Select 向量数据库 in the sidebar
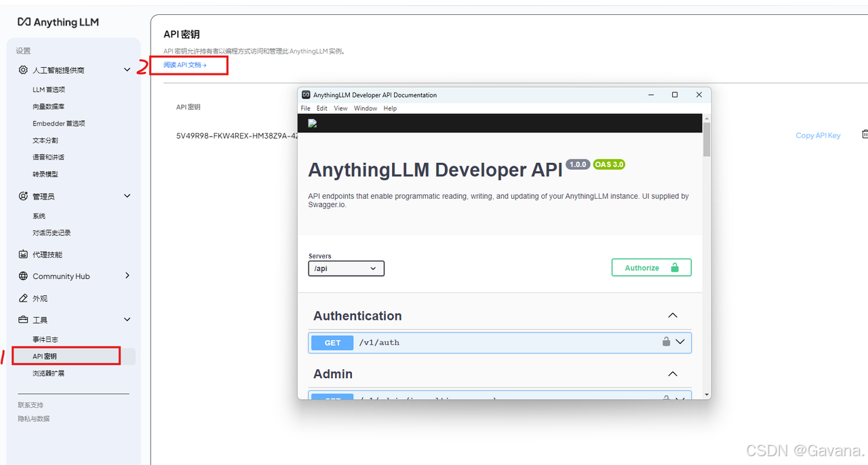This screenshot has width=868, height=465. point(49,107)
